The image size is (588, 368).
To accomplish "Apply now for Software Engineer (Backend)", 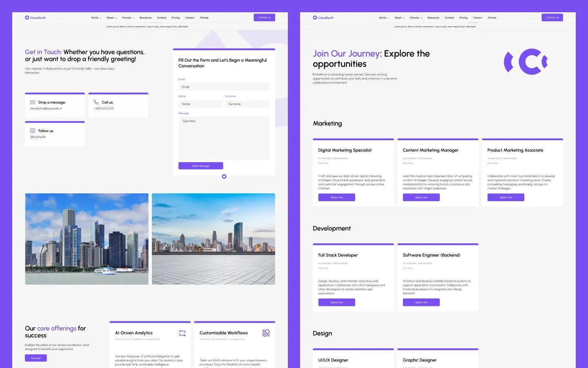I will point(421,303).
